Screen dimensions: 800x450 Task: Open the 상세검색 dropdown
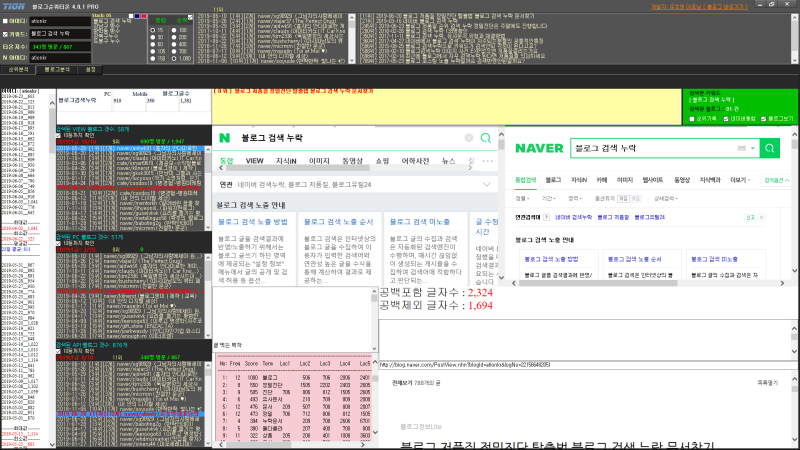(x=666, y=198)
